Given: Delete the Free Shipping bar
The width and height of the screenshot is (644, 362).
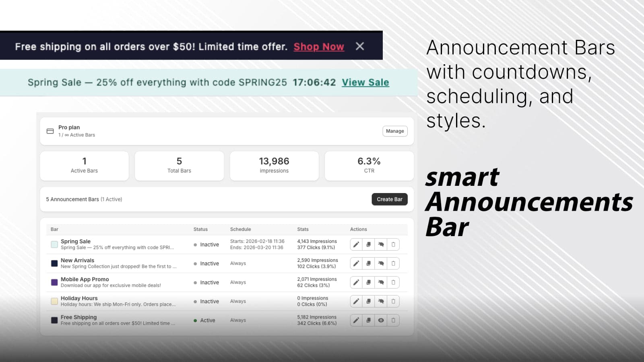Looking at the screenshot, I should [x=393, y=320].
